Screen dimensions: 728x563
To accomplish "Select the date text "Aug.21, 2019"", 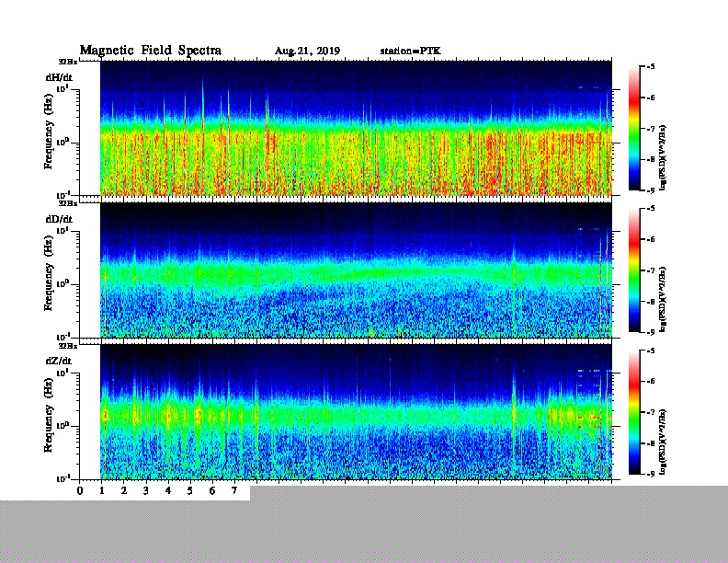I will pyautogui.click(x=307, y=52).
